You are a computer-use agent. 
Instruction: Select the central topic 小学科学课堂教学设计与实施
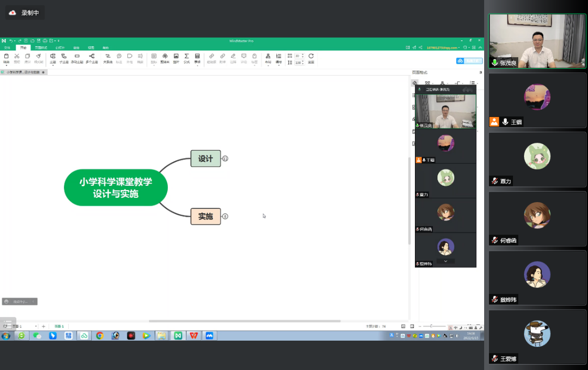click(115, 187)
